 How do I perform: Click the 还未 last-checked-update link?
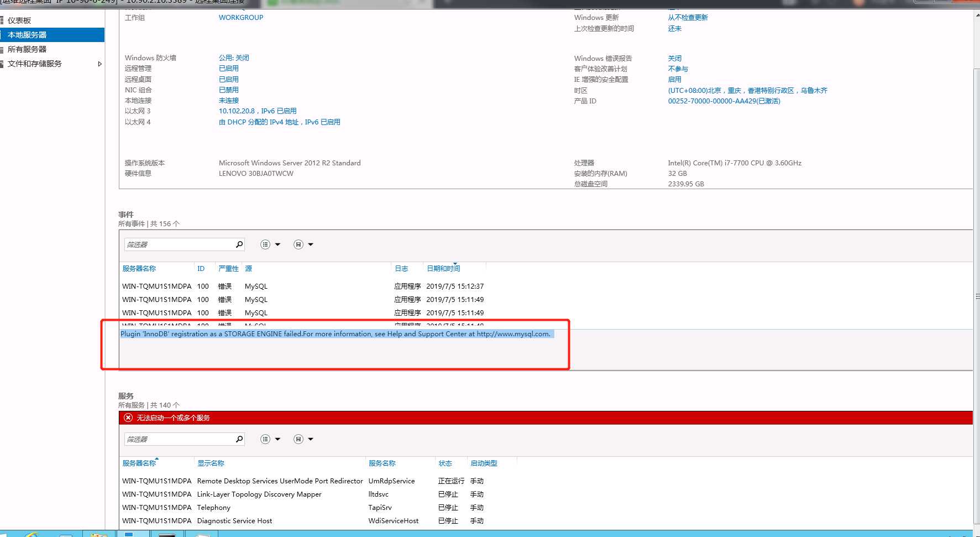[x=674, y=29]
